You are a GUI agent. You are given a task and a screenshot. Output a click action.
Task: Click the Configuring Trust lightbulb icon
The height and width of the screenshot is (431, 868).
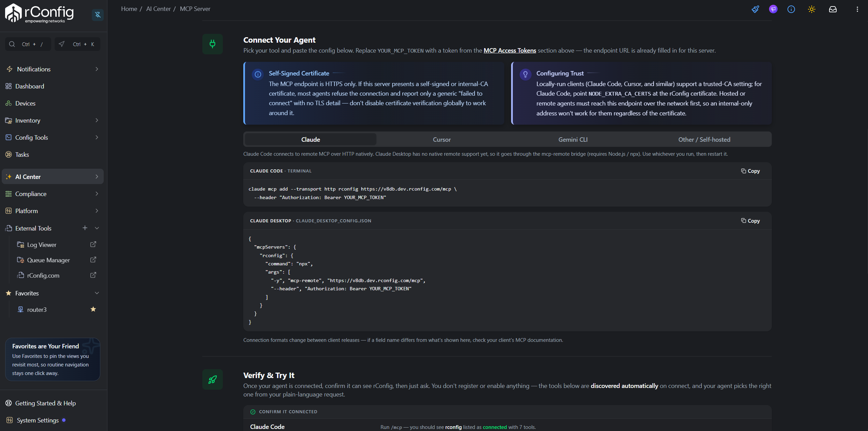tap(525, 74)
